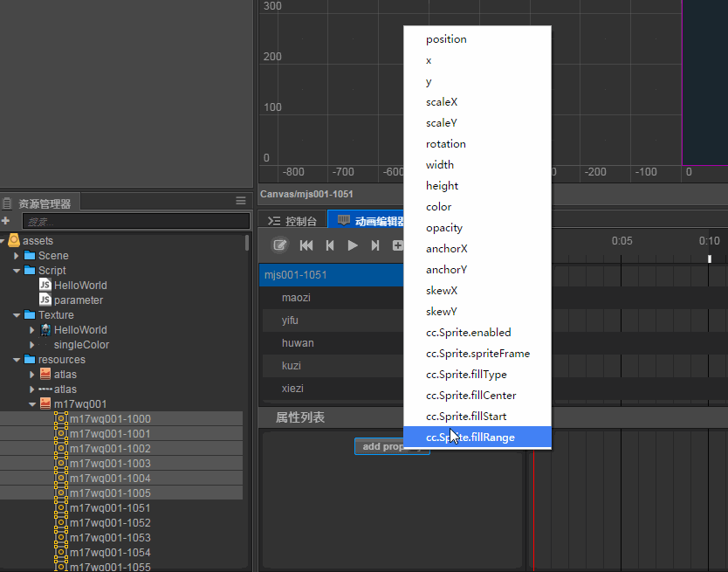Click the Scene folder icon
This screenshot has height=572, width=728.
pos(30,255)
